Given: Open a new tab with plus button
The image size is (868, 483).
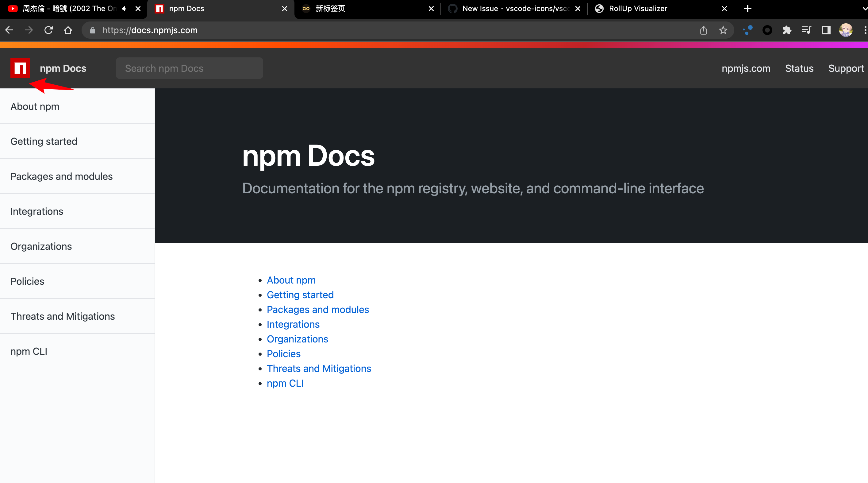Looking at the screenshot, I should coord(747,9).
